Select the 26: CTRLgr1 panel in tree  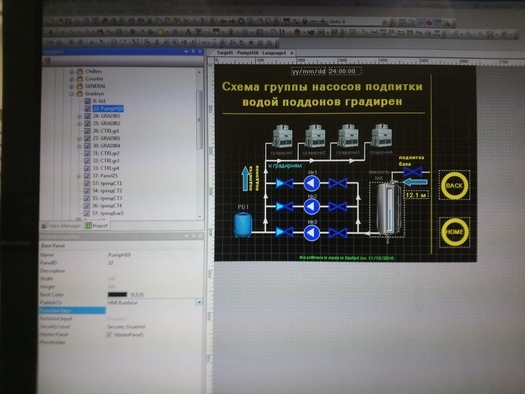[x=106, y=131]
